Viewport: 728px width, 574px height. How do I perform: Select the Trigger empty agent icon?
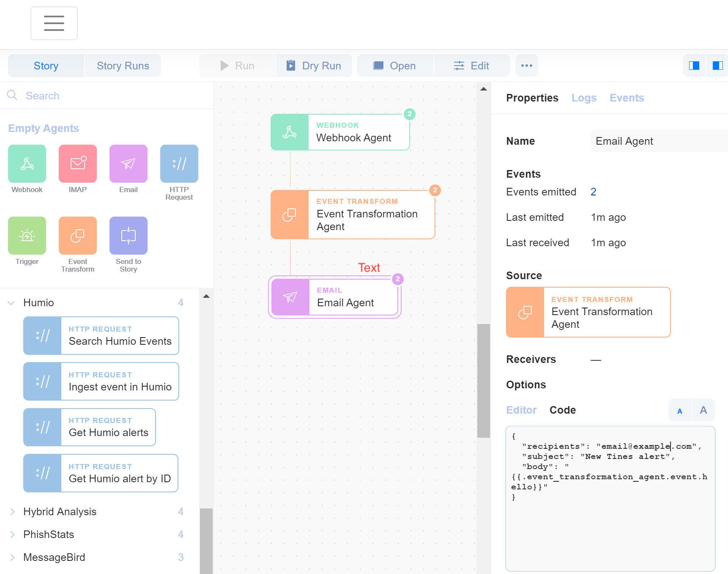pos(27,236)
